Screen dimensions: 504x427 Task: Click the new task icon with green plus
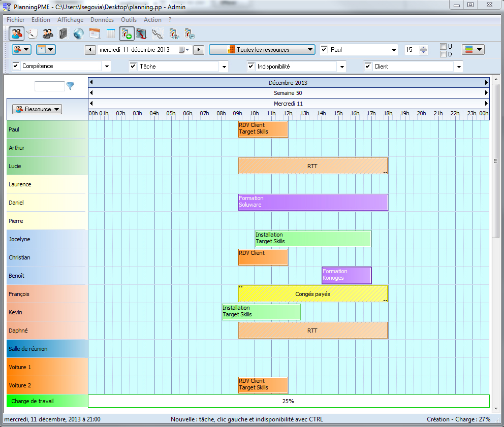[127, 34]
